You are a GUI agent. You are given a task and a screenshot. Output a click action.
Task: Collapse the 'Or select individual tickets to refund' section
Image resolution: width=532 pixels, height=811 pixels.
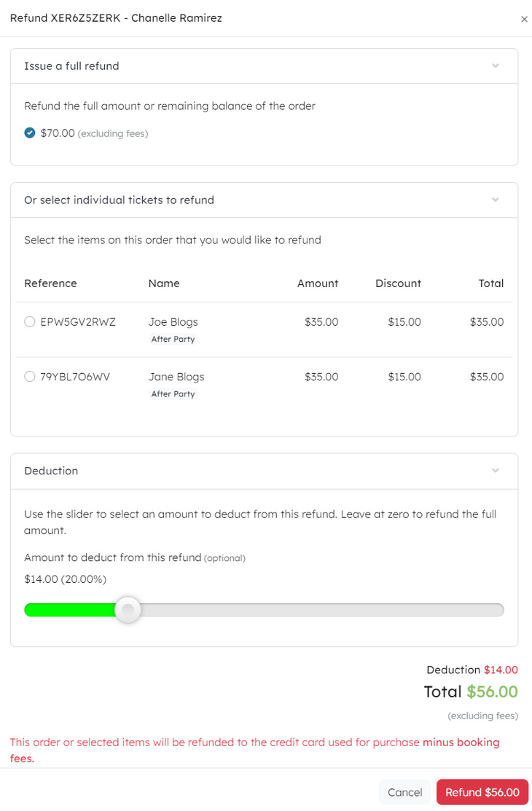(495, 200)
